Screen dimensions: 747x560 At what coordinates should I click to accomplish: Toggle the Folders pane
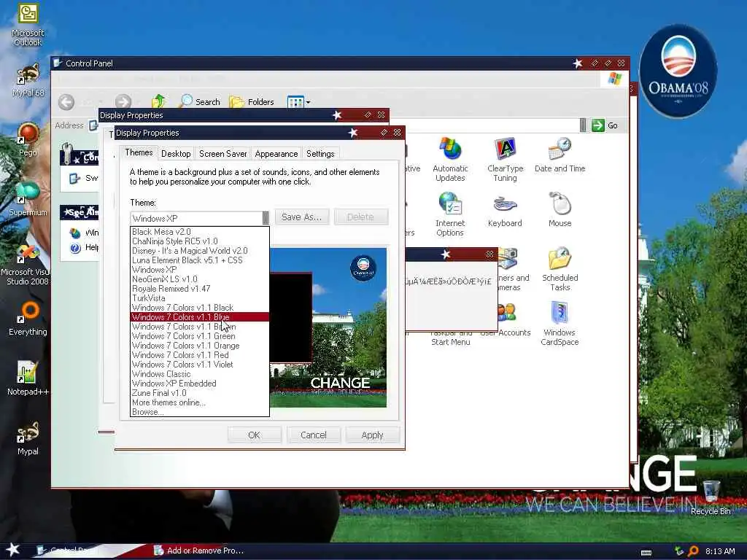(x=252, y=101)
